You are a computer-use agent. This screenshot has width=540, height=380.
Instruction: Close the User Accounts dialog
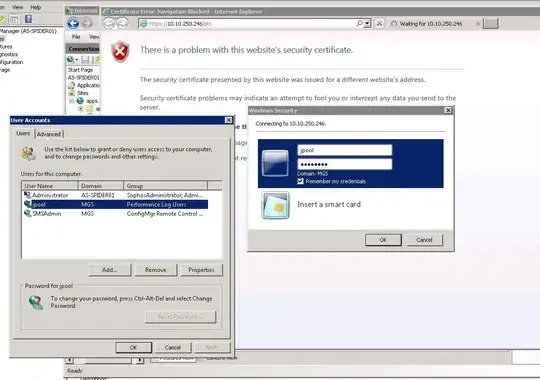(x=228, y=120)
